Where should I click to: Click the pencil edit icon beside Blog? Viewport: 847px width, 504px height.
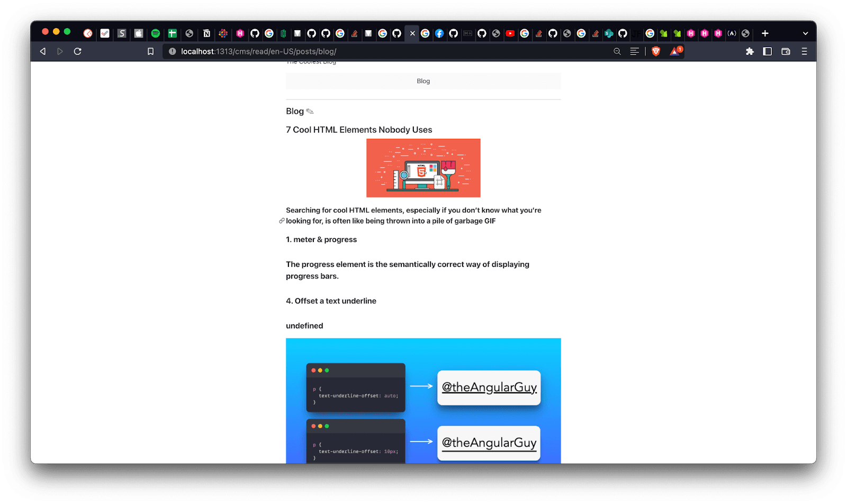(310, 111)
